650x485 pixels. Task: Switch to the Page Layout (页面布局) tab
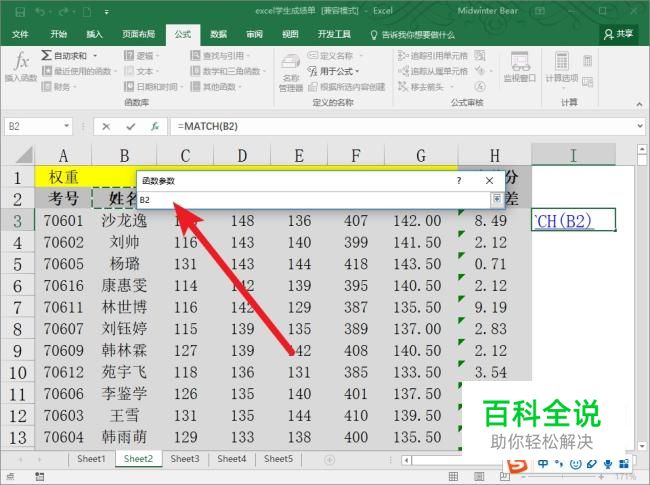tap(138, 34)
